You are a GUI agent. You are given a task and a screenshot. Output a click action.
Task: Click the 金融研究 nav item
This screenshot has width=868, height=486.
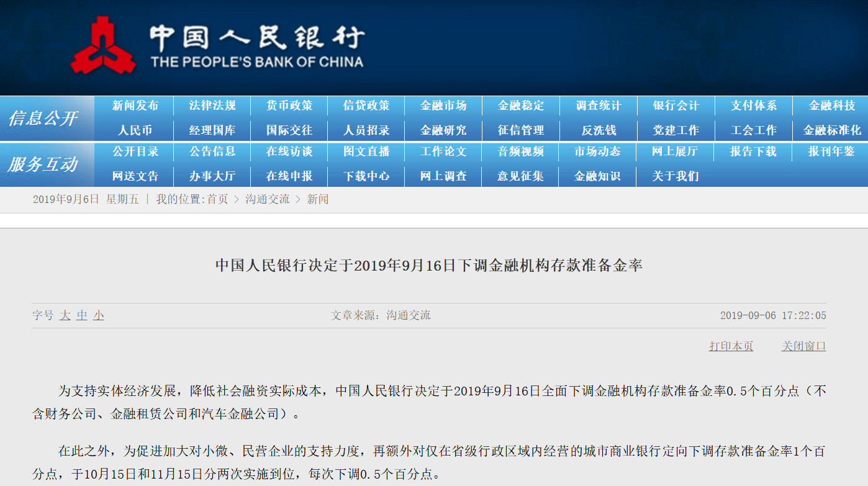pyautogui.click(x=443, y=130)
